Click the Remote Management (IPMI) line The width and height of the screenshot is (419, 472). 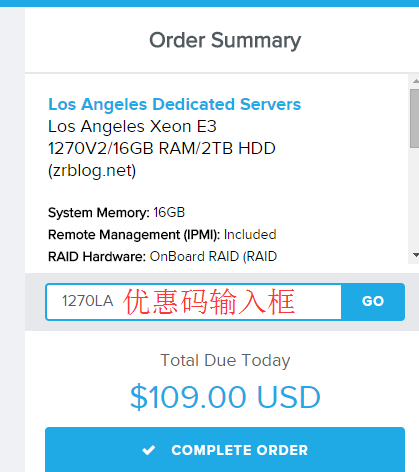pyautogui.click(x=162, y=235)
